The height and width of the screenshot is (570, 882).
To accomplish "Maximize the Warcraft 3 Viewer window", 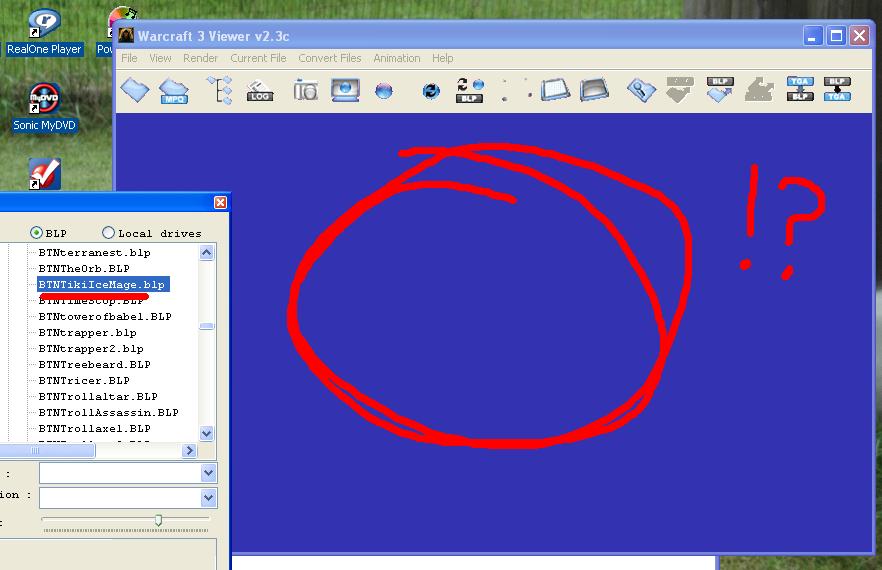I will click(x=836, y=36).
